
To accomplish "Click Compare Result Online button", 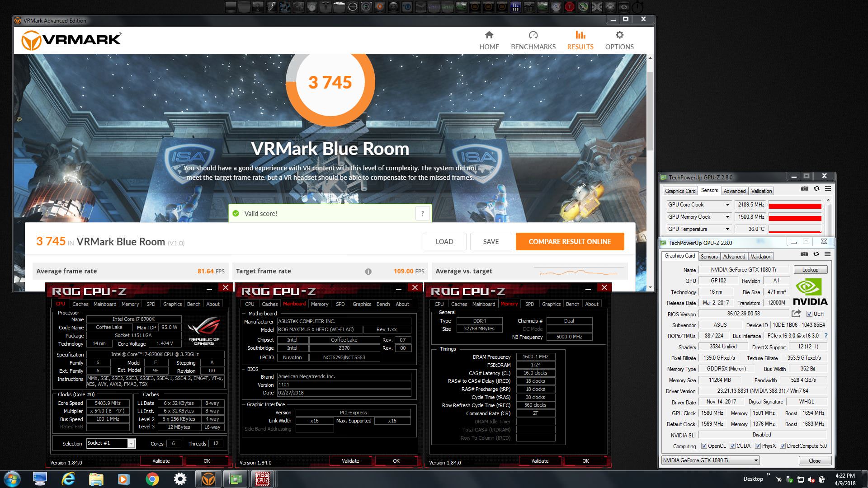I will click(x=570, y=242).
